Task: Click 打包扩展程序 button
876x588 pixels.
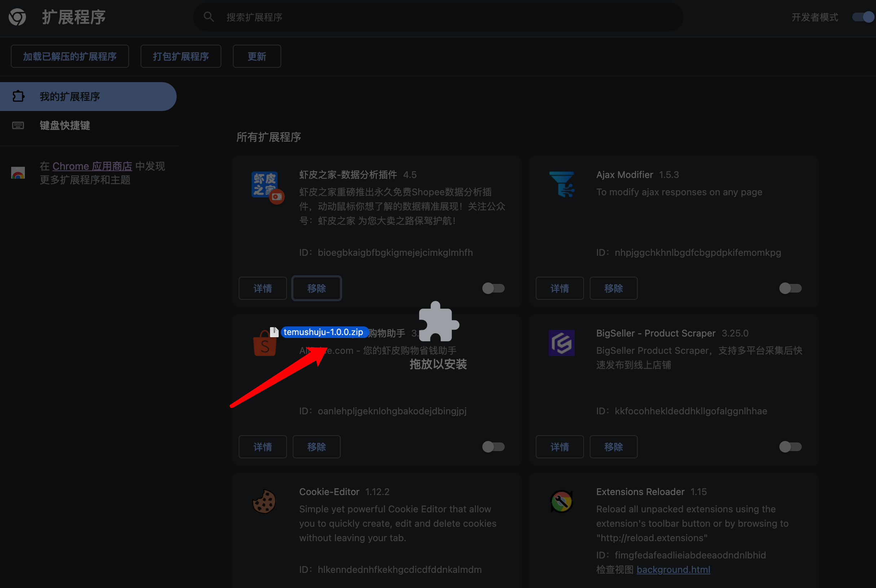Action: click(x=181, y=56)
